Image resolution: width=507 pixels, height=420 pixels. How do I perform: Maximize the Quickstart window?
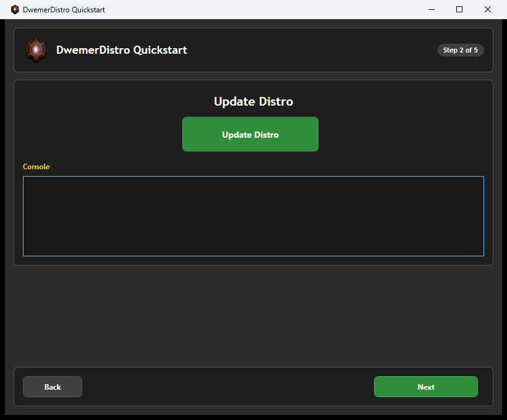(459, 9)
